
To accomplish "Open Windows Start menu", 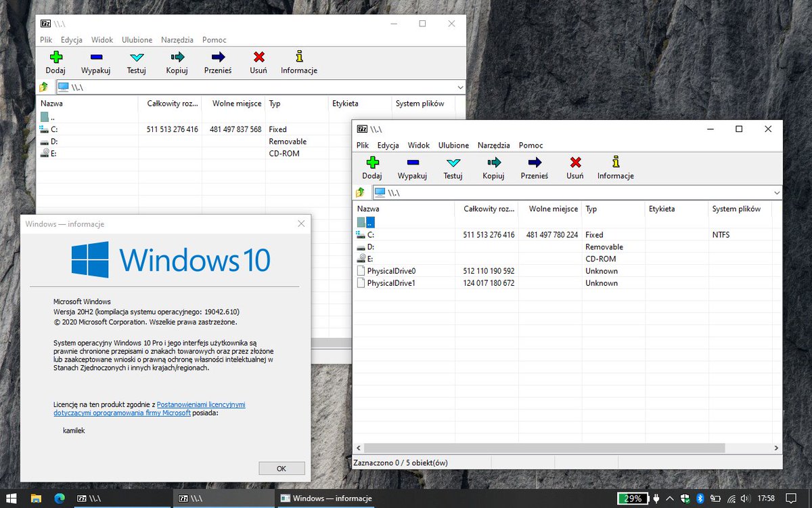I will (12, 498).
